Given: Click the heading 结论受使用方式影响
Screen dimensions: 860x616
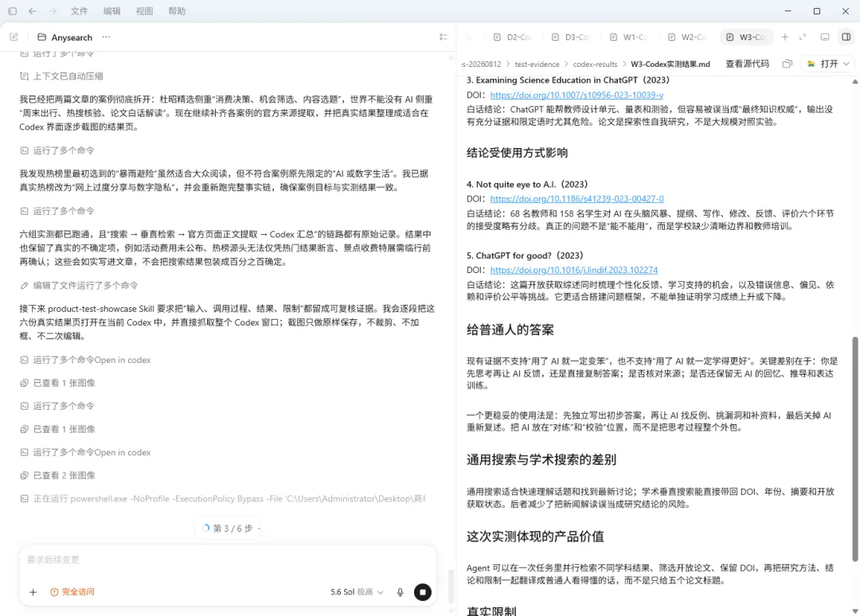Looking at the screenshot, I should coord(518,153).
